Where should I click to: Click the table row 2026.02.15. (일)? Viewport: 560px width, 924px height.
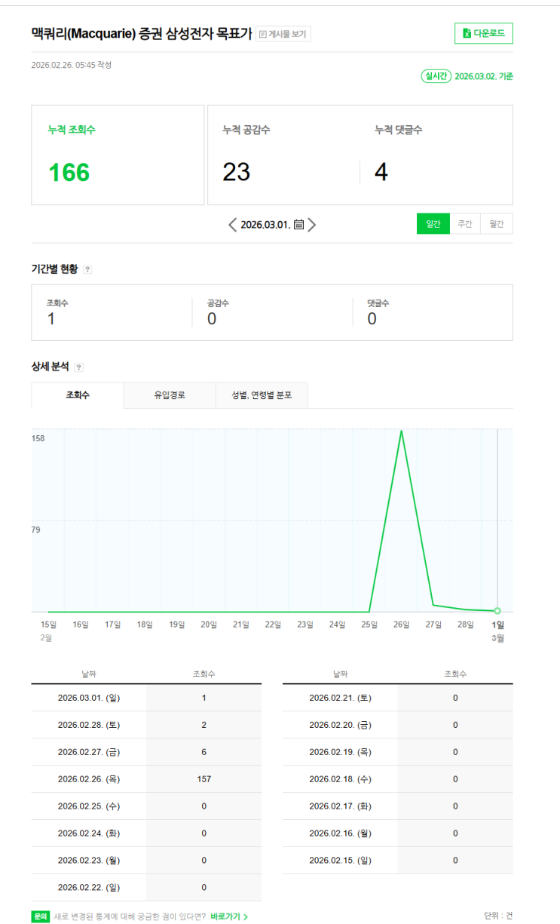pyautogui.click(x=398, y=861)
